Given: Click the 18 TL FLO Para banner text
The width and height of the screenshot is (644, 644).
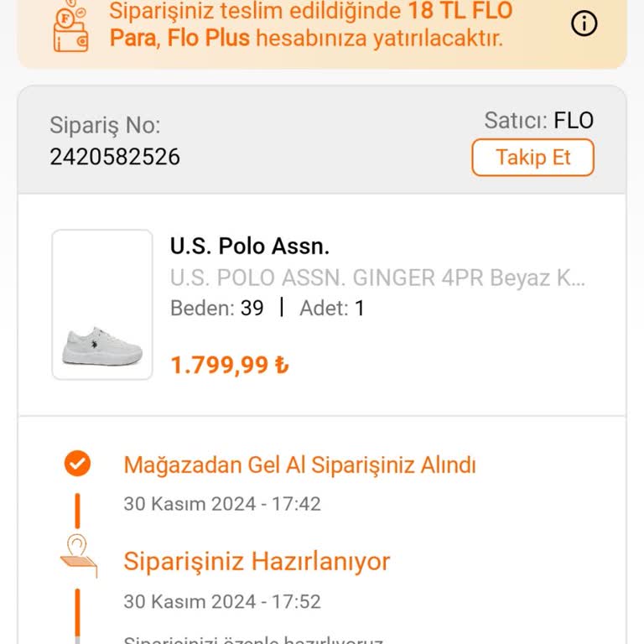Looking at the screenshot, I should 311,23.
